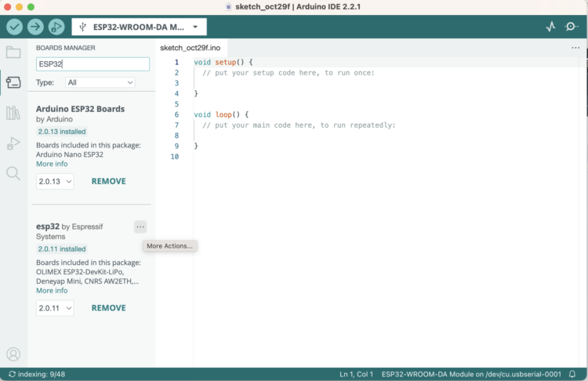Open the Serial Monitor
This screenshot has height=381, width=588.
(572, 27)
